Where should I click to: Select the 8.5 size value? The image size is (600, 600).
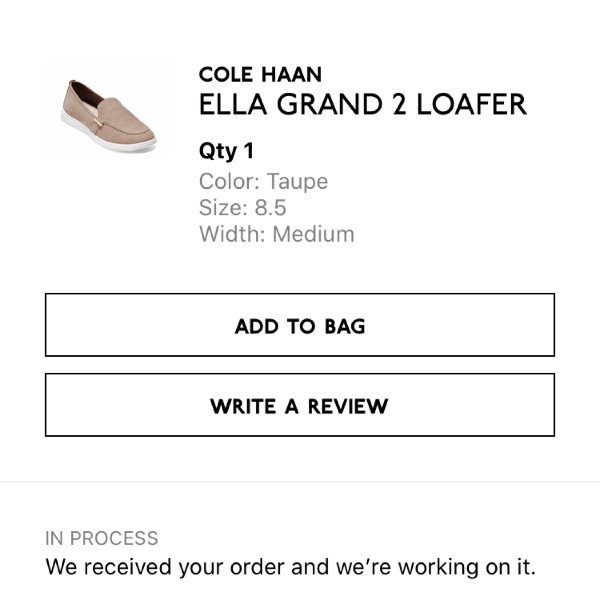[271, 207]
